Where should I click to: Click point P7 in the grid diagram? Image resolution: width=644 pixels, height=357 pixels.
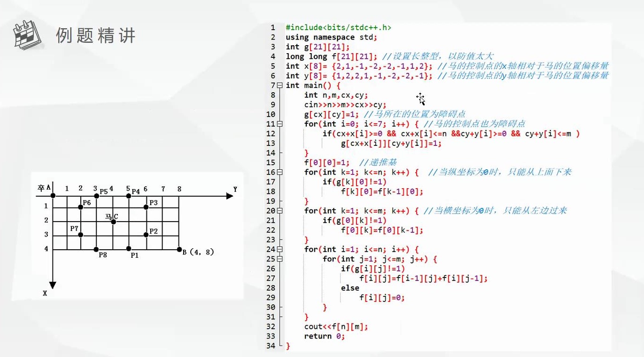point(80,234)
